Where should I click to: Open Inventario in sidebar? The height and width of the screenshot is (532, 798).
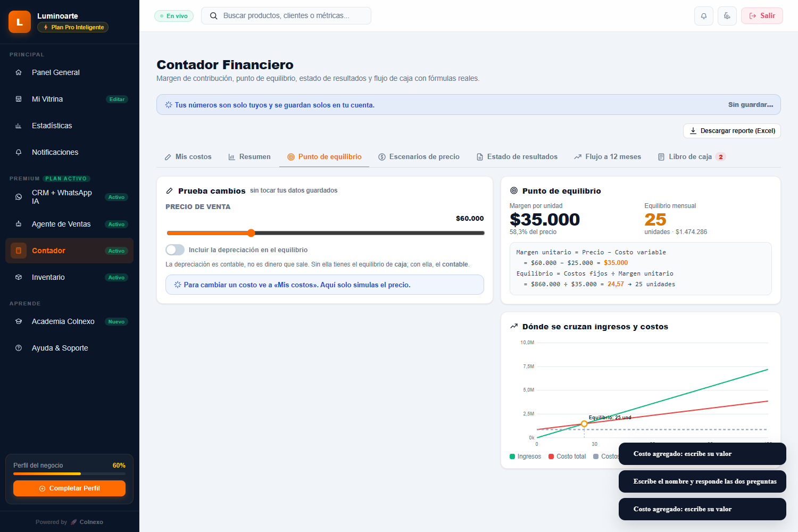click(69, 277)
